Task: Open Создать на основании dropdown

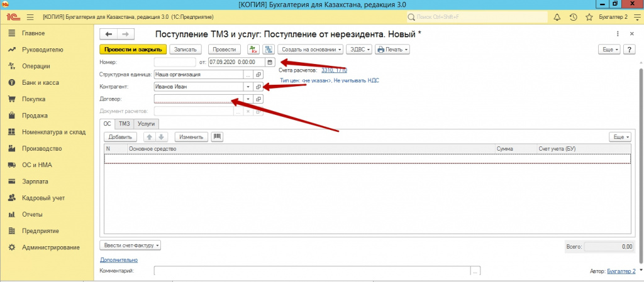Action: (311, 50)
